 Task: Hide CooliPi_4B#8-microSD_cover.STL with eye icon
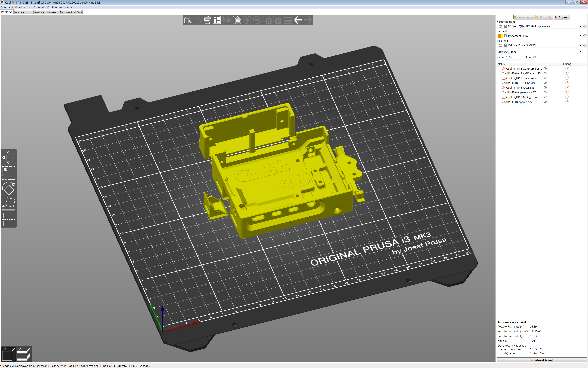pos(545,73)
